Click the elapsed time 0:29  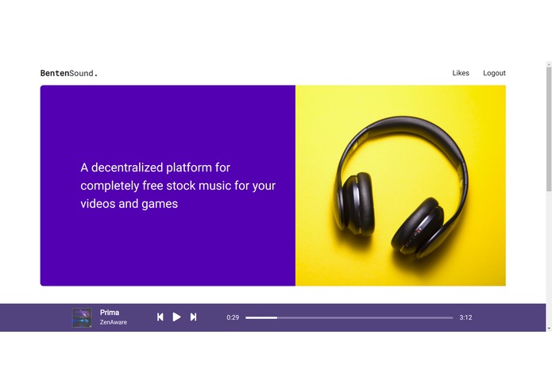click(x=233, y=317)
